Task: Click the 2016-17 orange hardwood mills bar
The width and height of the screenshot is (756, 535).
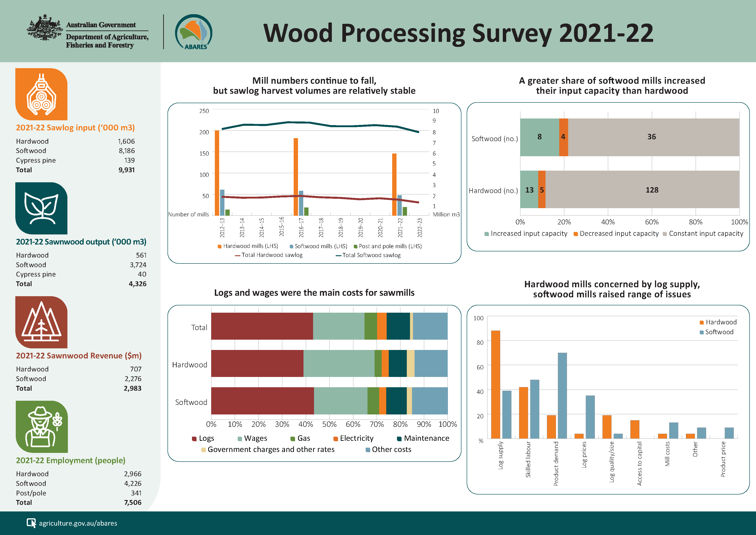Action: (296, 177)
